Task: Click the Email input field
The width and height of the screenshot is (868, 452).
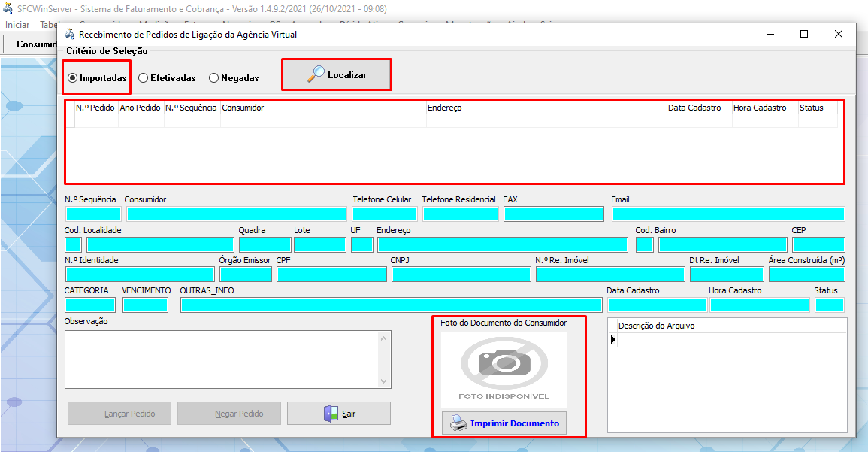Action: [727, 214]
